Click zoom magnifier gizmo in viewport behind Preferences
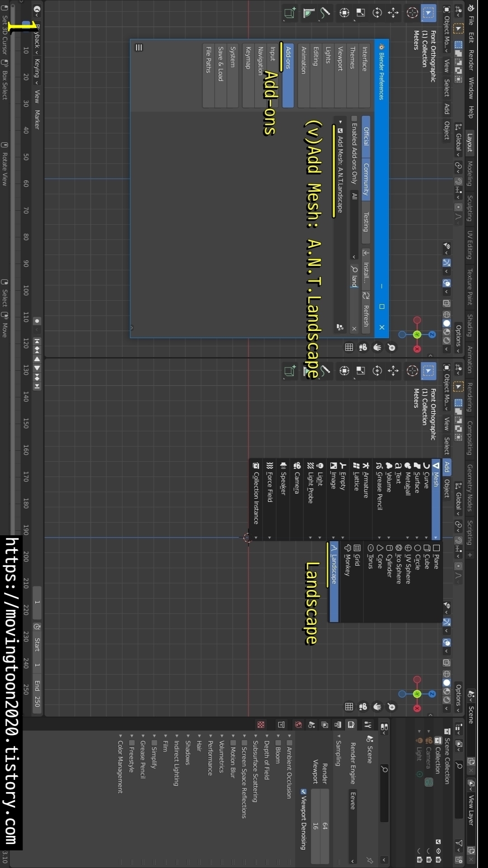This screenshot has height=868, width=488. [392, 347]
